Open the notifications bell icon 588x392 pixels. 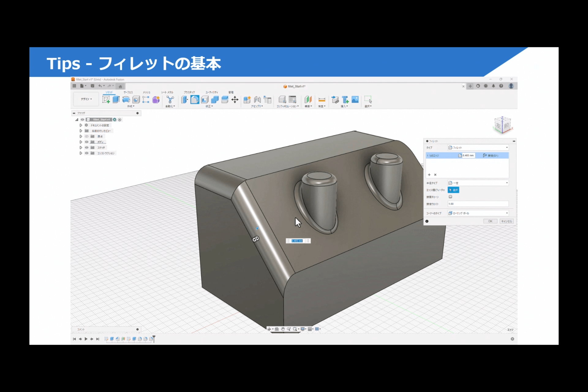(x=493, y=86)
